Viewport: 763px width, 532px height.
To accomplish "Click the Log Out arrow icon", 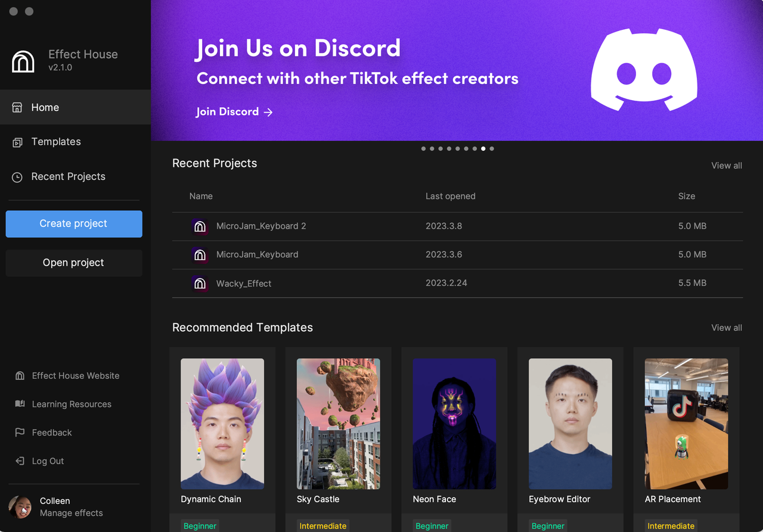I will pyautogui.click(x=20, y=461).
